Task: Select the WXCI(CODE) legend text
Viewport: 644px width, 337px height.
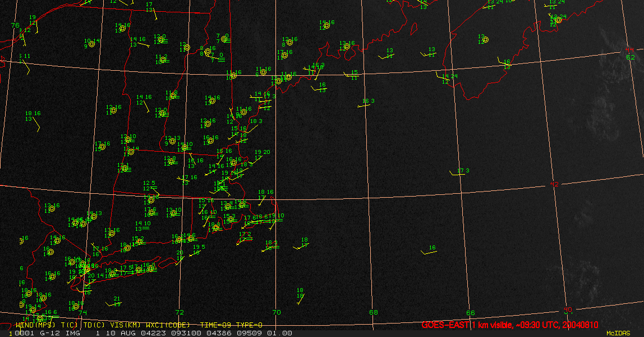Action: tap(168, 325)
